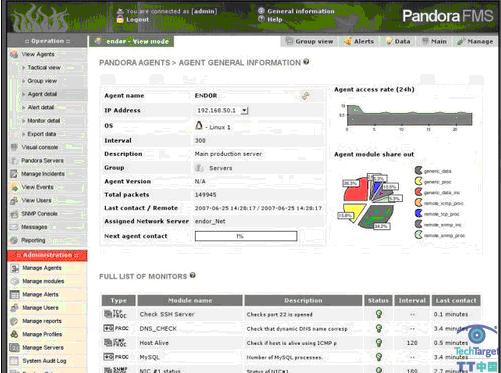
Task: Click the View Events sidebar icon
Action: pos(14,187)
